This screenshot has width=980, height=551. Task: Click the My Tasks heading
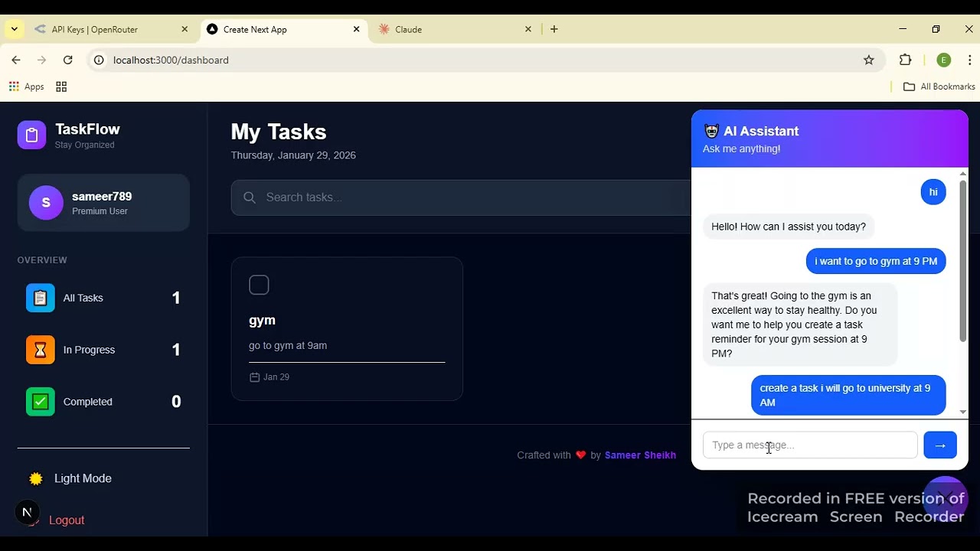pos(279,132)
